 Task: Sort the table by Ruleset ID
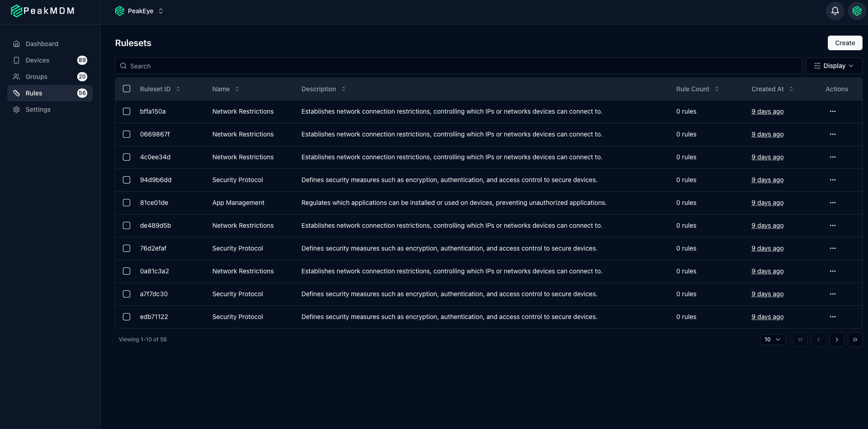[160, 89]
